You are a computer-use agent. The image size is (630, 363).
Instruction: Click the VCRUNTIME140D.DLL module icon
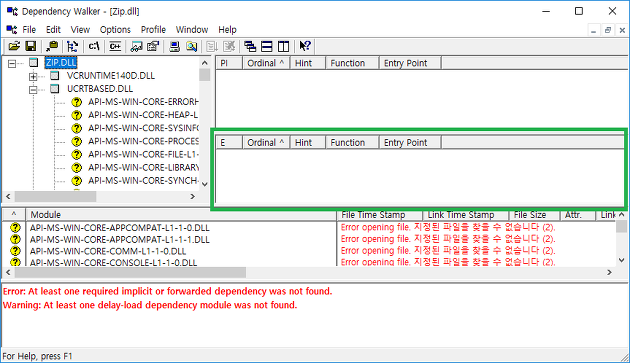[55, 76]
